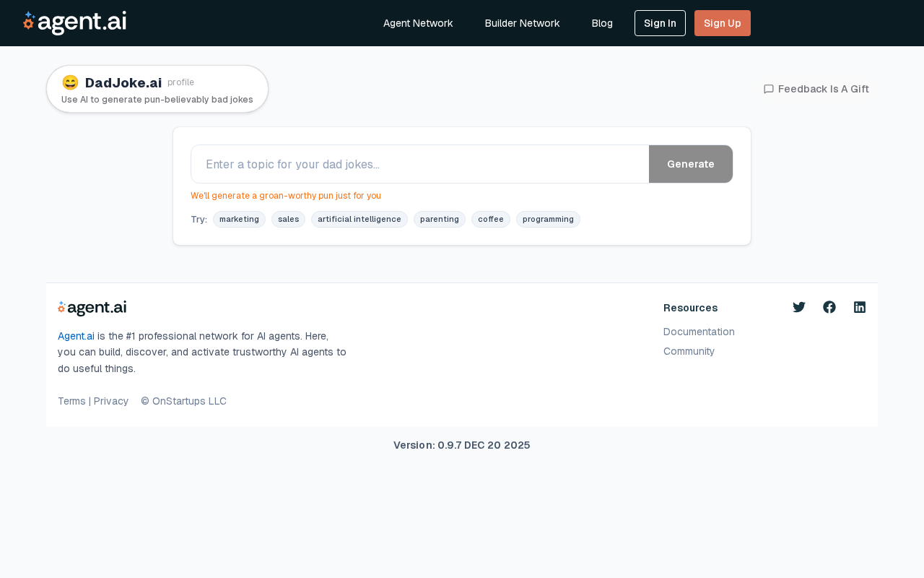View the Privacy page
Viewport: 924px width, 578px height.
click(x=111, y=401)
